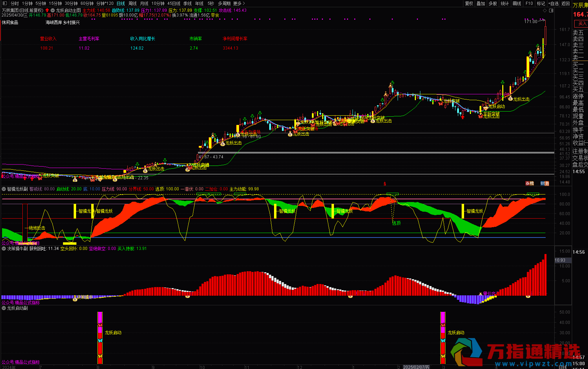
Task: Click the 换手 row in the side panel
Action: pos(578,130)
